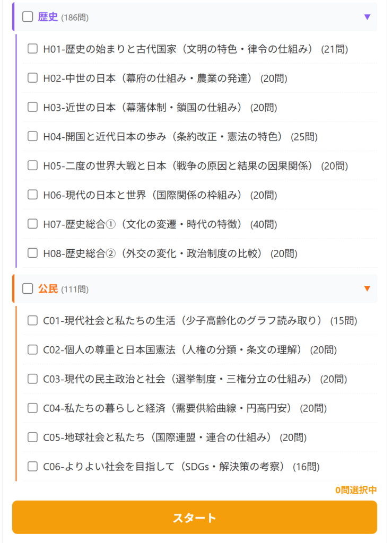392x543 pixels.
Task: Select the H02 中世の日本 checkbox
Action: click(32, 78)
